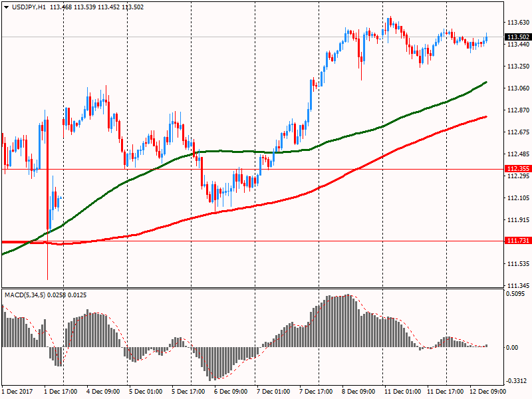Click the MACD scale value -0.3312
The image size is (532, 399).
coord(517,380)
